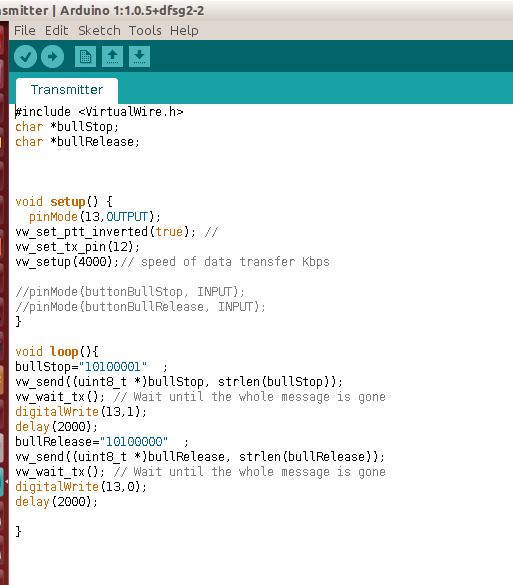The image size is (513, 585).
Task: Click the Verify checkmark button
Action: [25, 57]
